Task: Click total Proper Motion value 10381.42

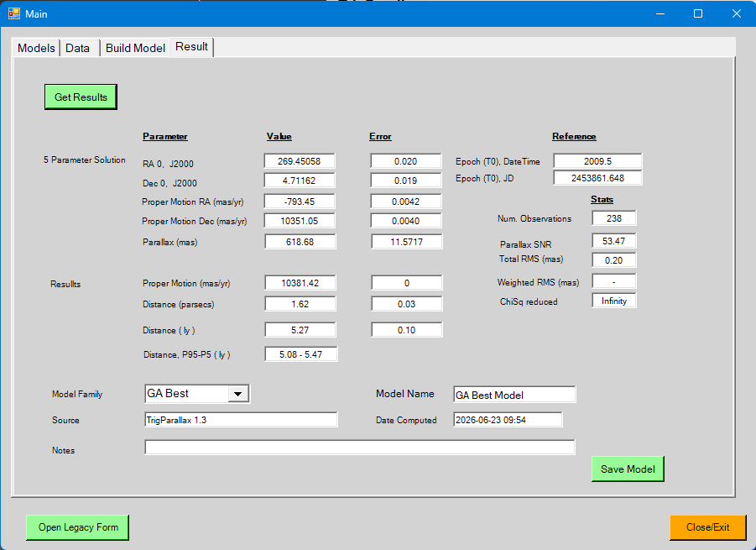Action: [300, 283]
